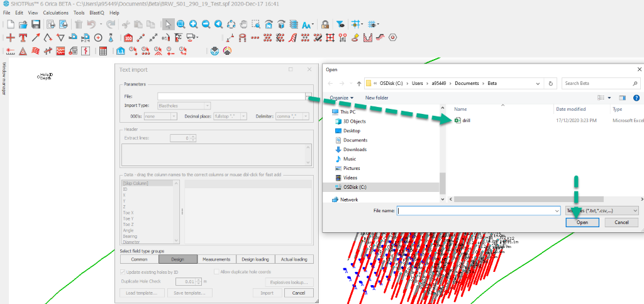The width and height of the screenshot is (644, 304).
Task: Click Cancel in the Open dialog
Action: pos(622,222)
